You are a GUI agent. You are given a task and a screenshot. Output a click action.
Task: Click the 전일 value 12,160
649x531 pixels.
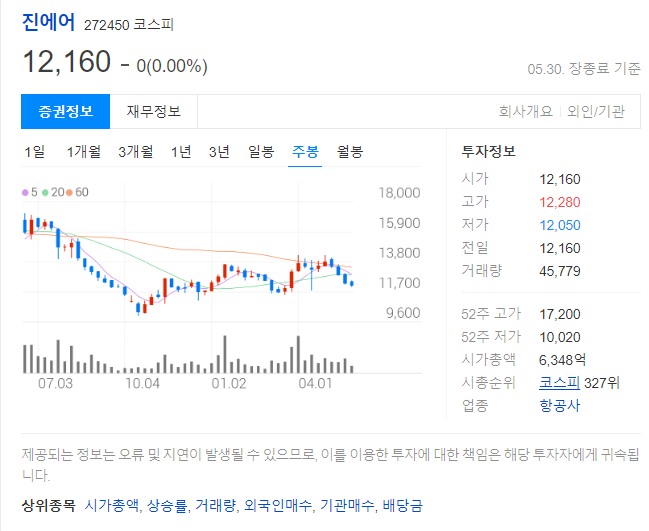click(560, 248)
